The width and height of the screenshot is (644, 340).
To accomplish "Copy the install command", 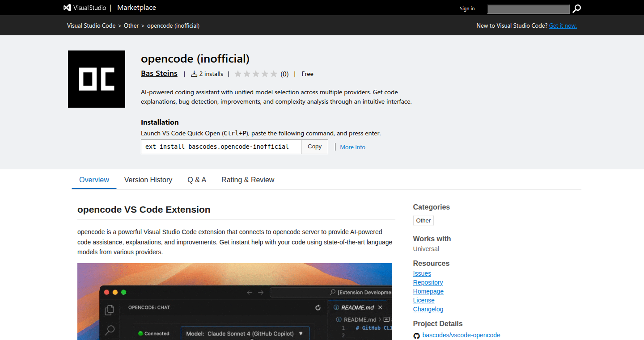I will tap(315, 147).
